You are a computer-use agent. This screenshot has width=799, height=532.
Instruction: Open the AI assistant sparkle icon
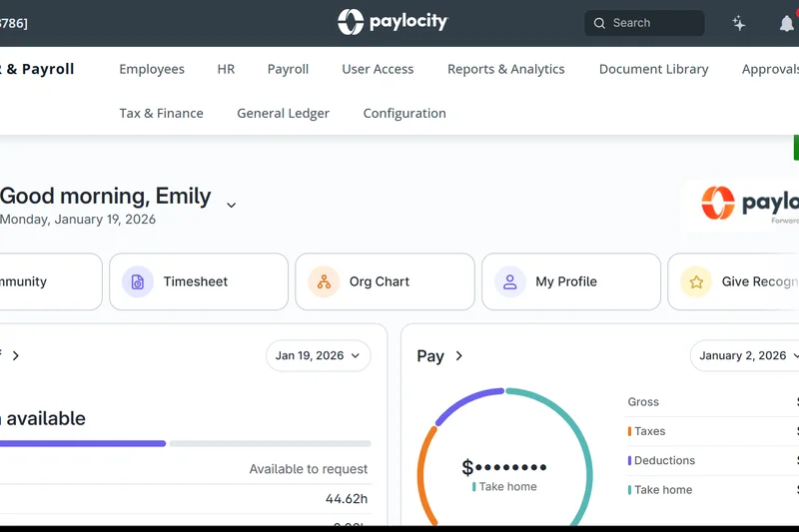(x=739, y=23)
